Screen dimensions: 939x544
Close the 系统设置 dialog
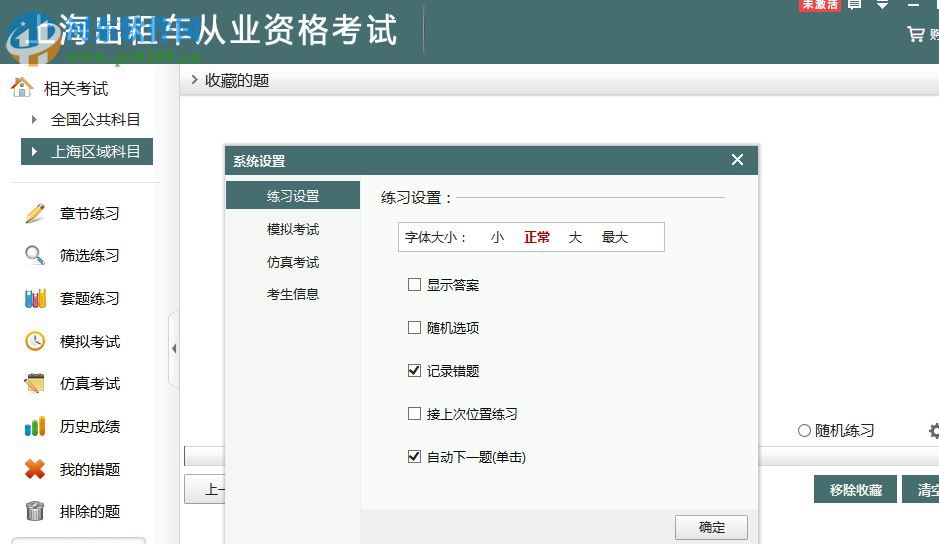(737, 160)
